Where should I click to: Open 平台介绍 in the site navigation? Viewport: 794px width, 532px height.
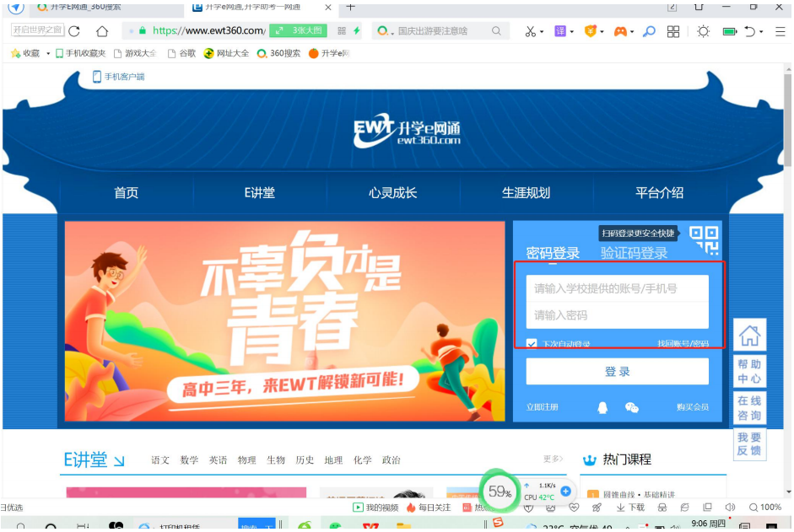click(x=659, y=192)
